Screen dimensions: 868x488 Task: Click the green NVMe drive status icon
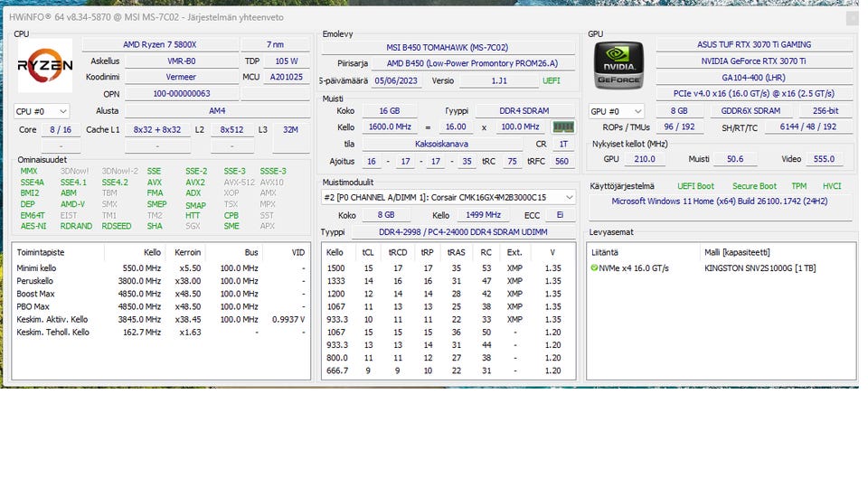coord(594,268)
